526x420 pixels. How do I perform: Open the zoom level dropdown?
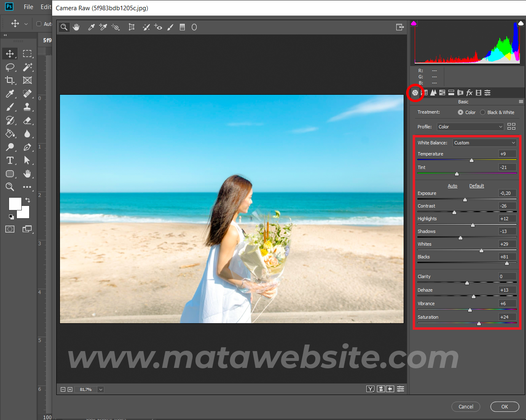pos(101,389)
